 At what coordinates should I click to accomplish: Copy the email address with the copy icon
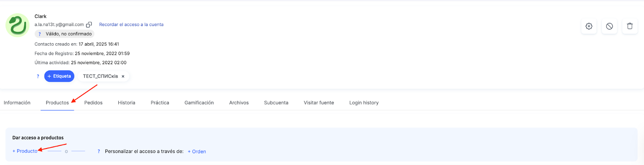pyautogui.click(x=89, y=25)
